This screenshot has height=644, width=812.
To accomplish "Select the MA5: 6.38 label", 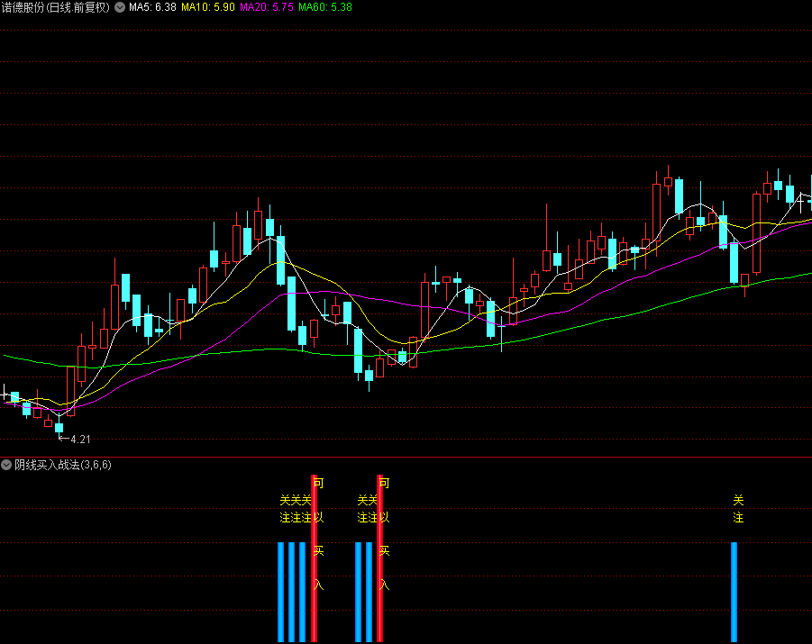I will [152, 7].
